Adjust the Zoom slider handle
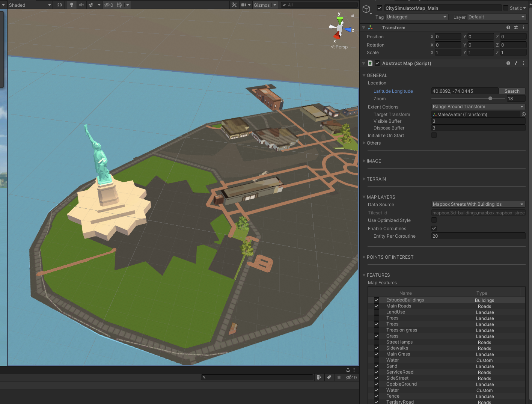Image resolution: width=532 pixels, height=404 pixels. click(490, 98)
